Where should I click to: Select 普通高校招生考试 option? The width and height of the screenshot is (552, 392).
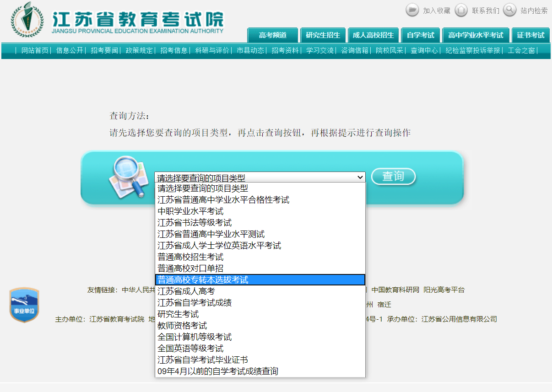click(x=260, y=257)
